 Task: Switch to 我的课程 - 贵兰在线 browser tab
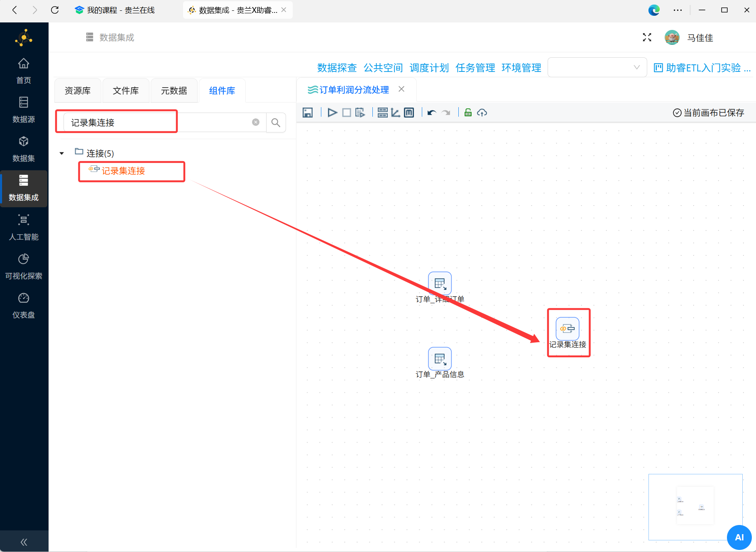[115, 10]
